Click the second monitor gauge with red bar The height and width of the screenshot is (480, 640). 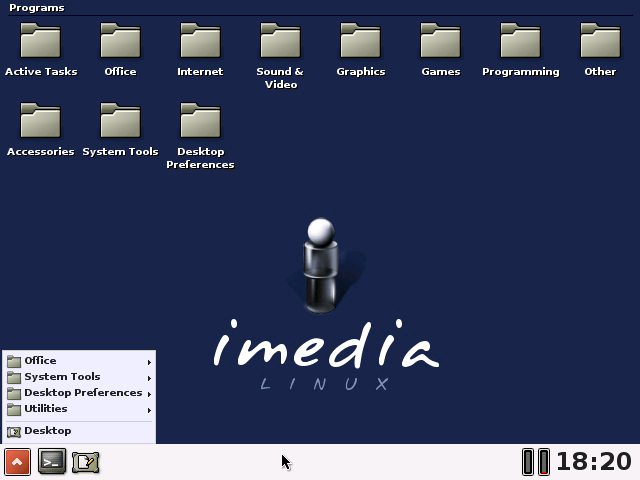(x=544, y=461)
